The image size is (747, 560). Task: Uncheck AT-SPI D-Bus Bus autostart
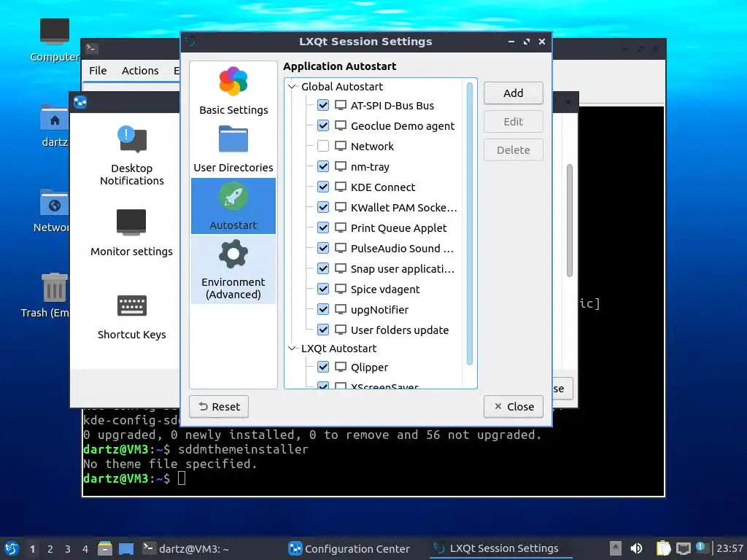click(323, 105)
